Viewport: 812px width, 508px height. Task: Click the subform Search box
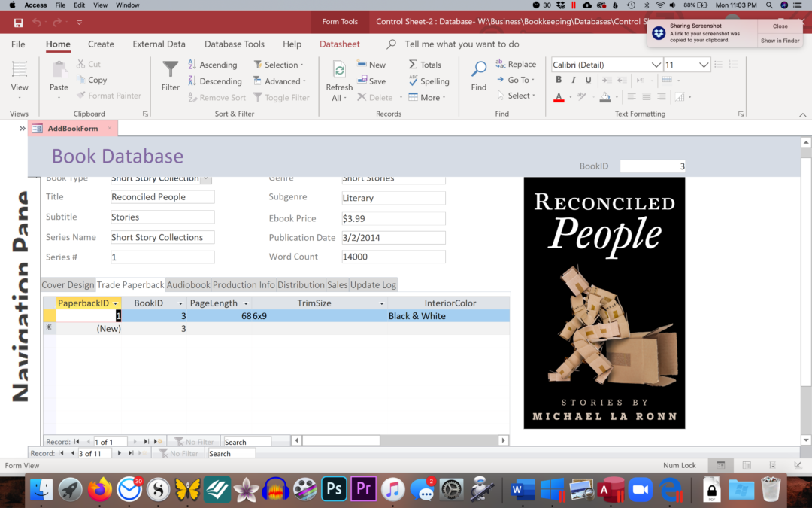(247, 442)
